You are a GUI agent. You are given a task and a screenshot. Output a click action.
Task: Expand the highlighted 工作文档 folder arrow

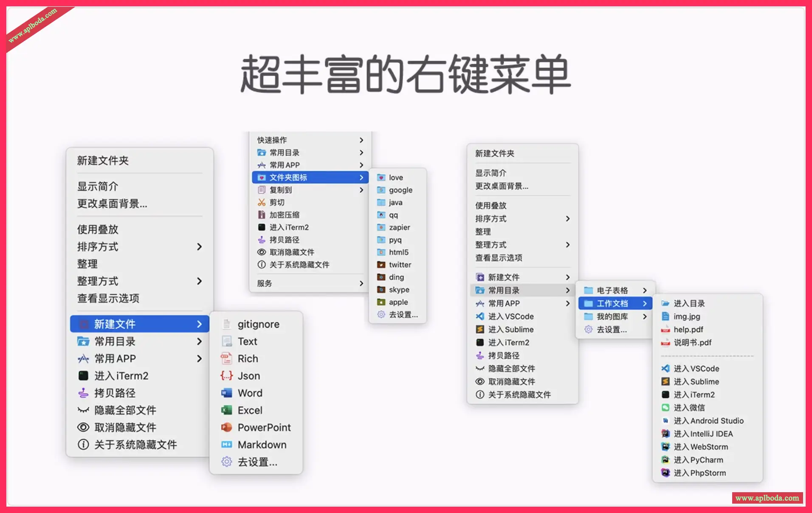click(x=645, y=304)
